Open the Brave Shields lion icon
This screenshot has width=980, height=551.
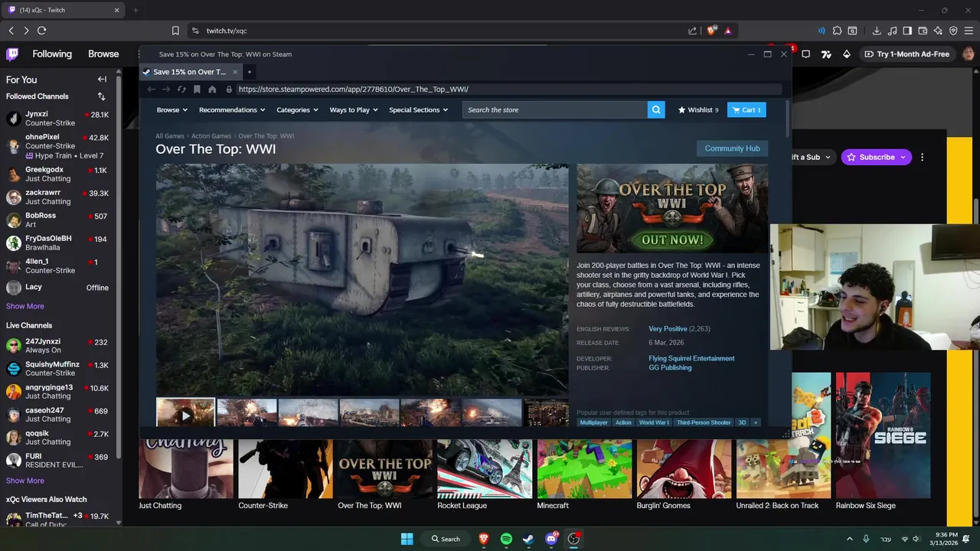711,31
